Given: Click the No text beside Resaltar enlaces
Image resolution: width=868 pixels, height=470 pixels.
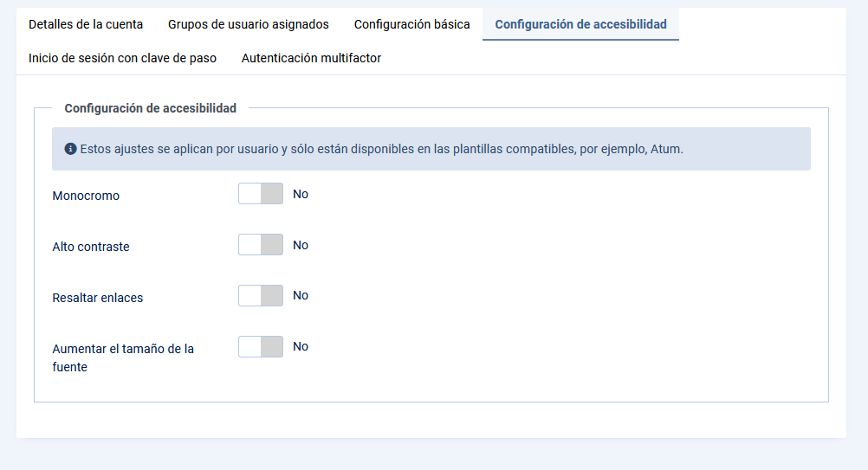Looking at the screenshot, I should point(301,295).
